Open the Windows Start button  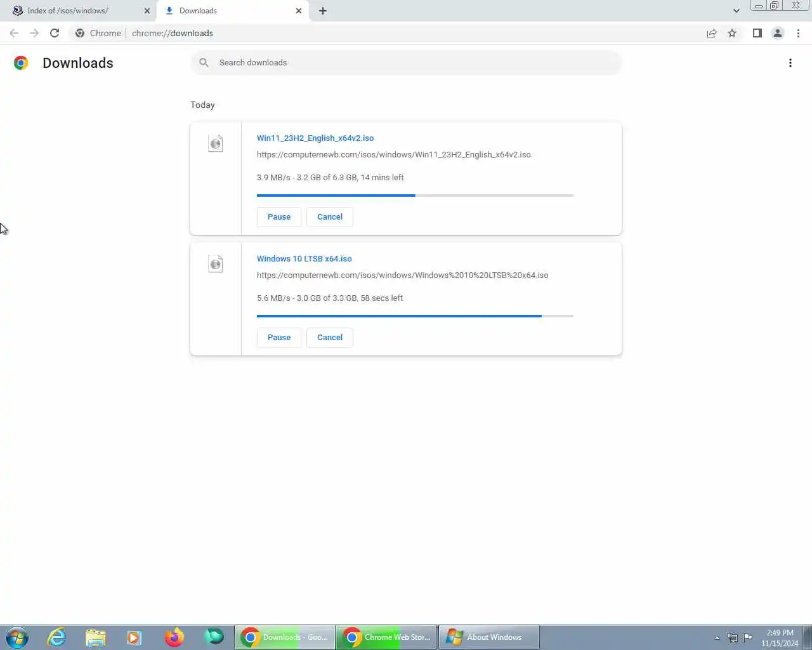pyautogui.click(x=16, y=637)
